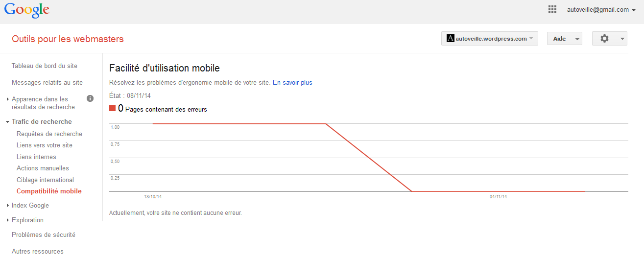The width and height of the screenshot is (644, 258).
Task: Open the autoveille@gmail.com account menu
Action: pyautogui.click(x=601, y=10)
